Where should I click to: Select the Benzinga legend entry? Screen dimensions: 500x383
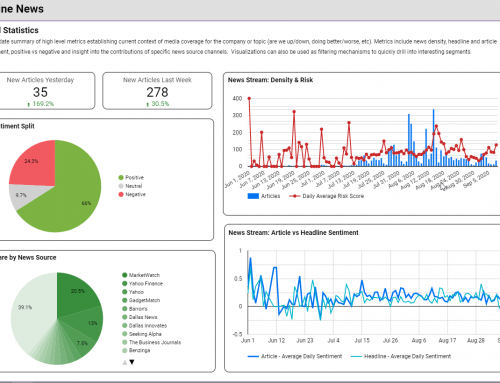136,350
